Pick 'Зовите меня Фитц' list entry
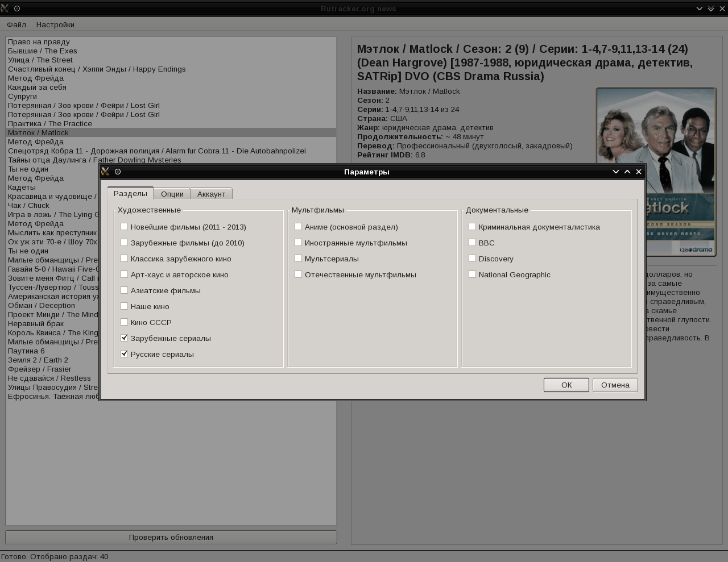 pyautogui.click(x=53, y=278)
